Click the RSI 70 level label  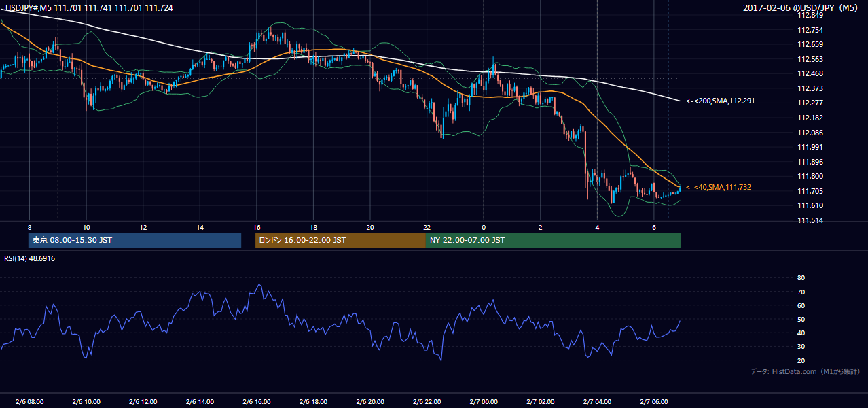pyautogui.click(x=801, y=292)
